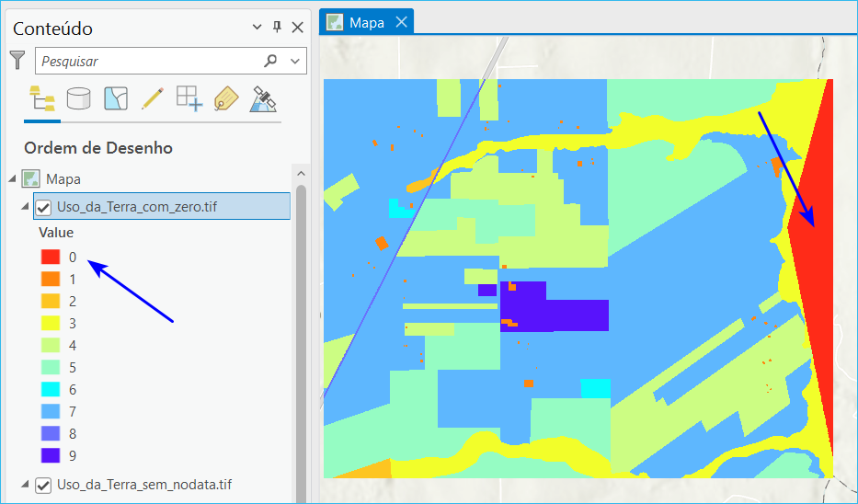Viewport: 858px width, 504px height.
Task: Click the Conteúdo pane title
Action: [52, 29]
